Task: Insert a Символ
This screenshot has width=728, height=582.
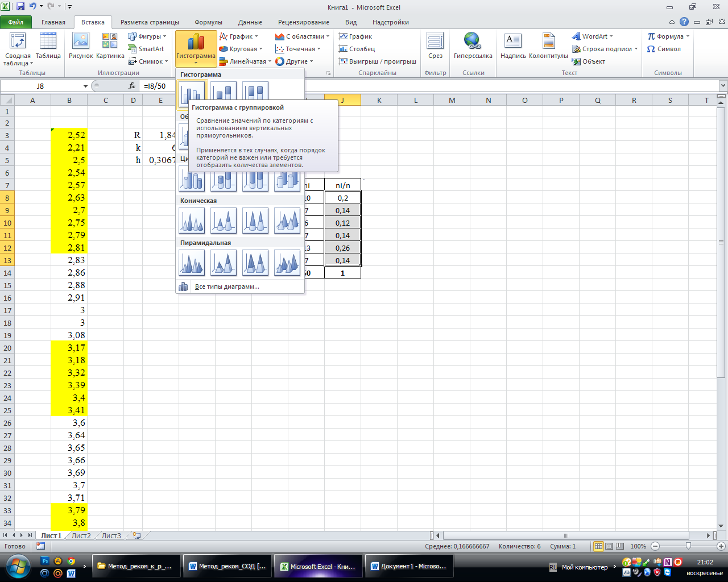Action: coord(664,49)
